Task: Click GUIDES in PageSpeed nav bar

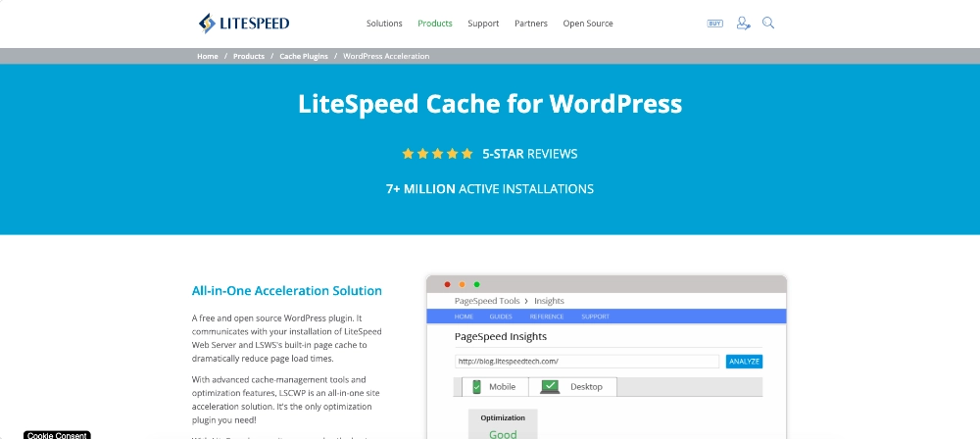Action: (501, 317)
